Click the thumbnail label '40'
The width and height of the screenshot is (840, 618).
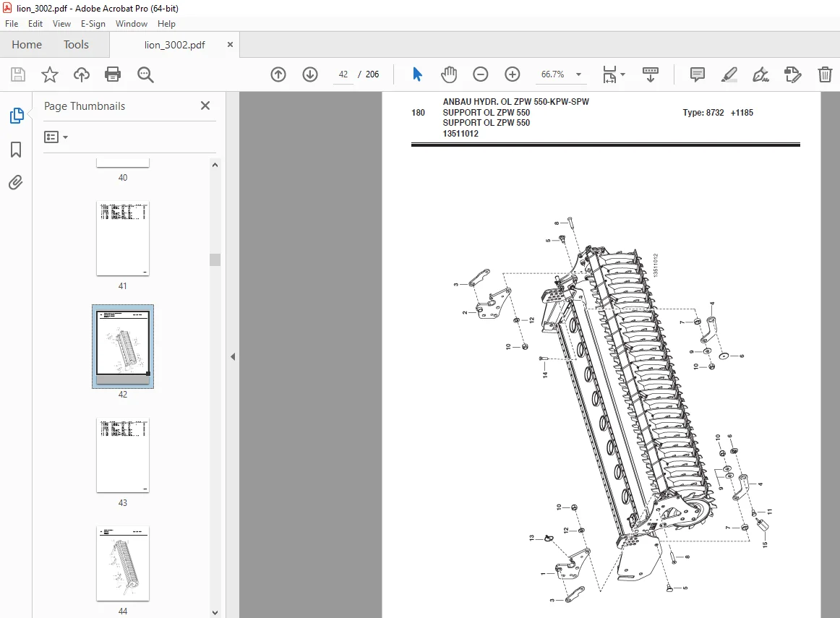click(x=123, y=178)
